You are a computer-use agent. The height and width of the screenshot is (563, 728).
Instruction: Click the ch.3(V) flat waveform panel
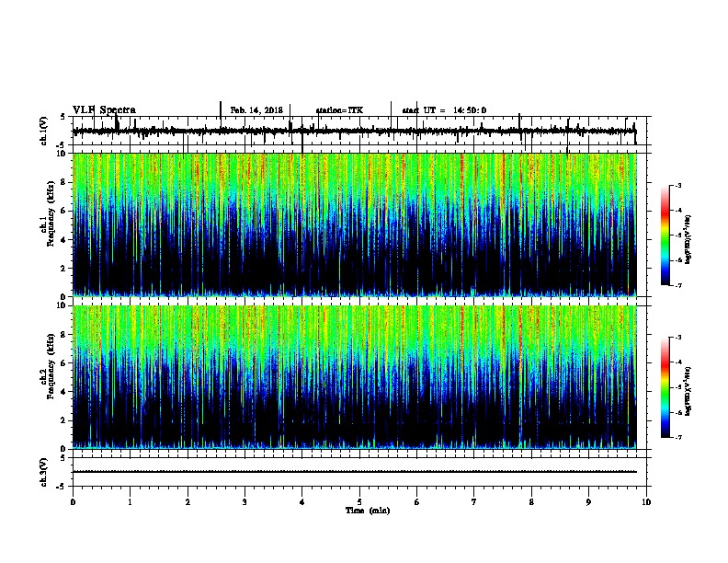point(359,472)
